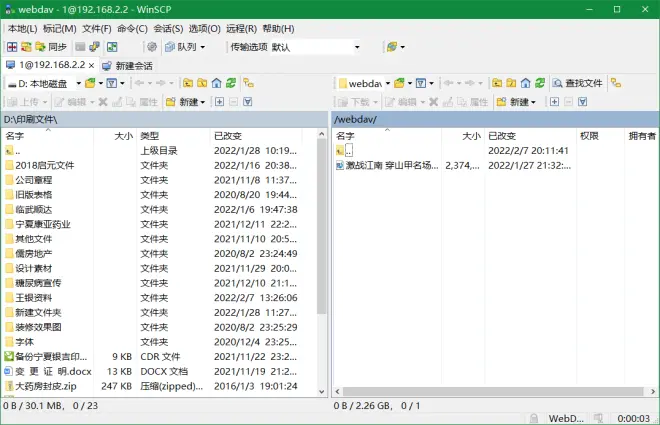The width and height of the screenshot is (660, 425).
Task: Sort remote files by 已改变 column
Action: coord(530,136)
